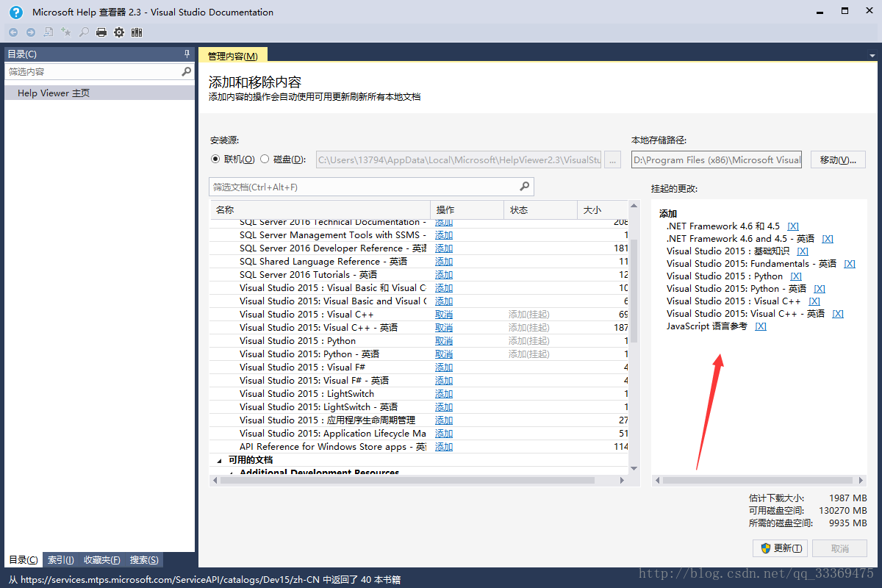Click the 筛选内容 filter input field
This screenshot has width=882, height=588.
point(93,72)
